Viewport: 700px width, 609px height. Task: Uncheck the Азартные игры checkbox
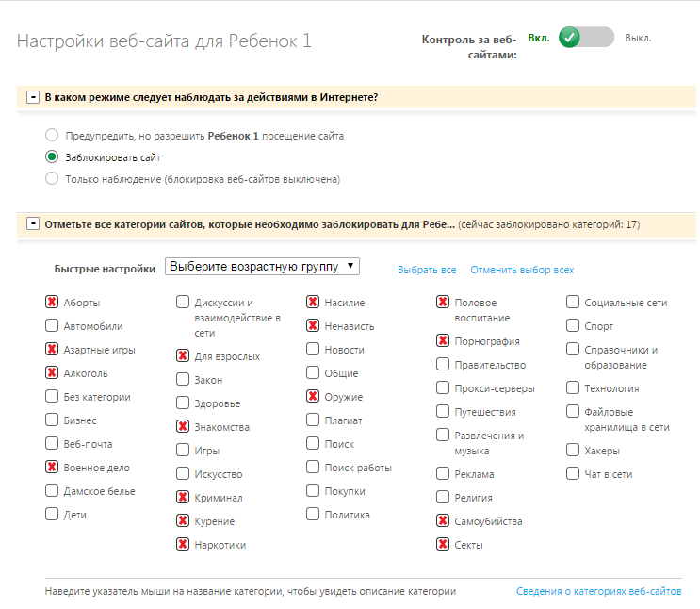pos(52,350)
